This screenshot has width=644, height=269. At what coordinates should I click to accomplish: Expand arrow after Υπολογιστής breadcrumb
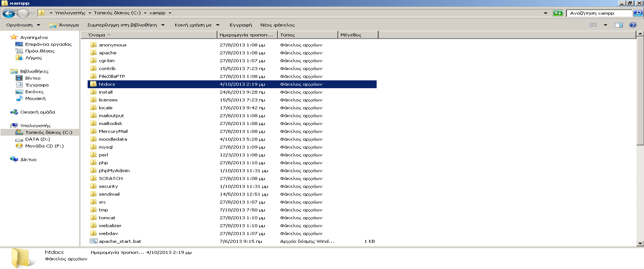89,13
